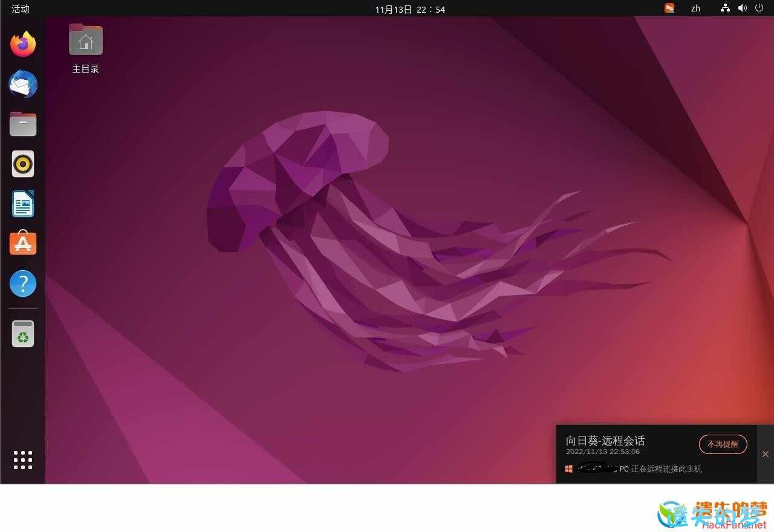Open the wired network status indicator
Screen dimensions: 774x532
tap(725, 8)
